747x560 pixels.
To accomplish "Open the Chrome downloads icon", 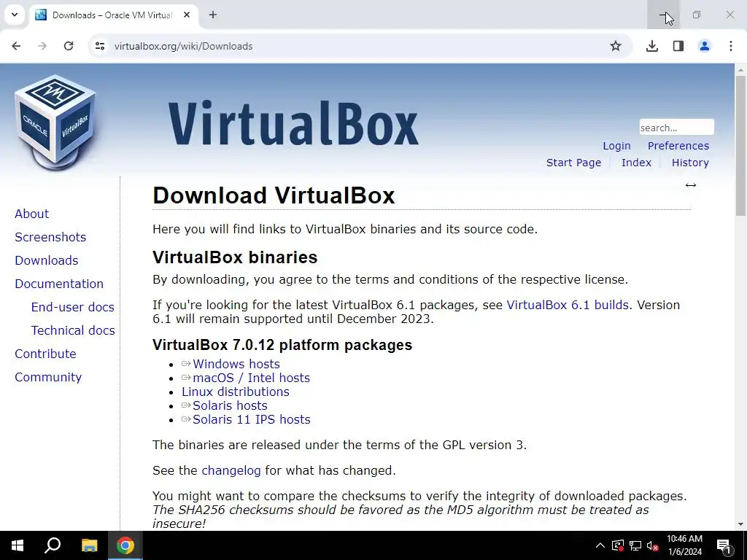I will tap(652, 46).
